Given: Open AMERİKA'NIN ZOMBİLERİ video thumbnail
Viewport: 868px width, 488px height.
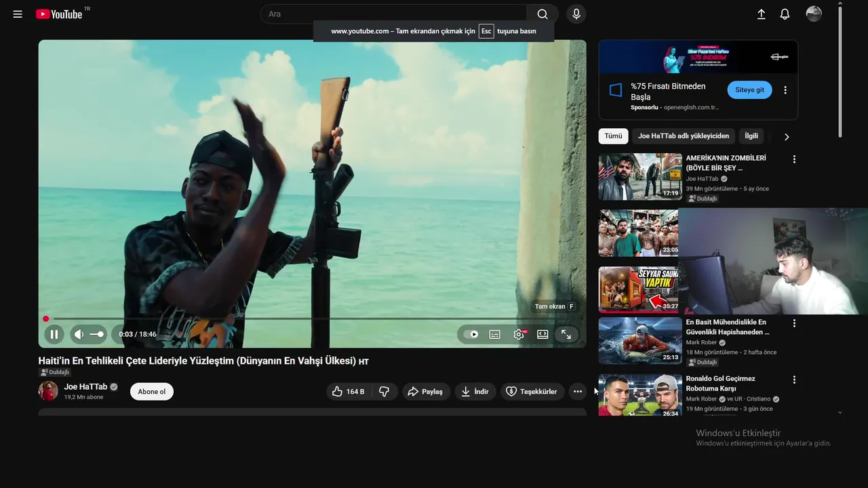Looking at the screenshot, I should pyautogui.click(x=640, y=176).
